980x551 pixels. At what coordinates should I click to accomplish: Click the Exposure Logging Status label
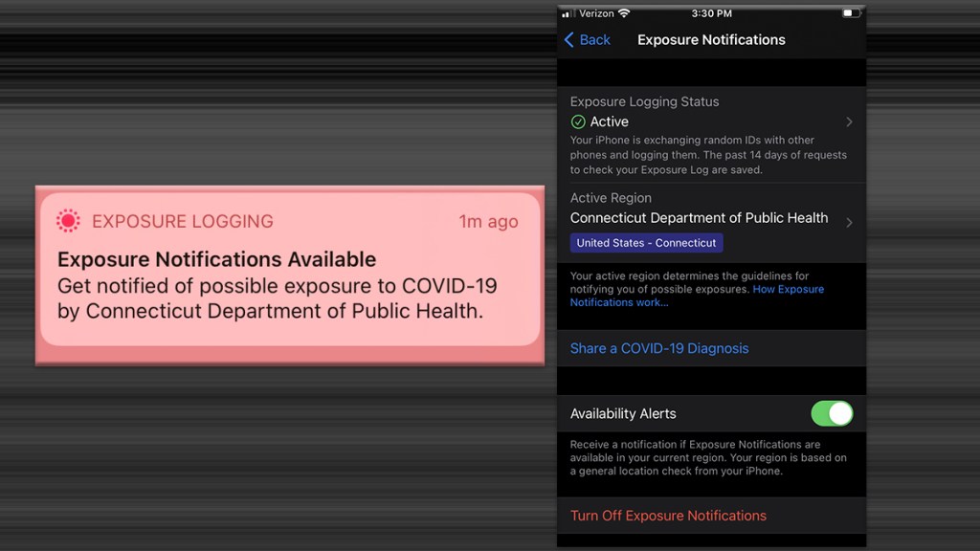click(644, 101)
